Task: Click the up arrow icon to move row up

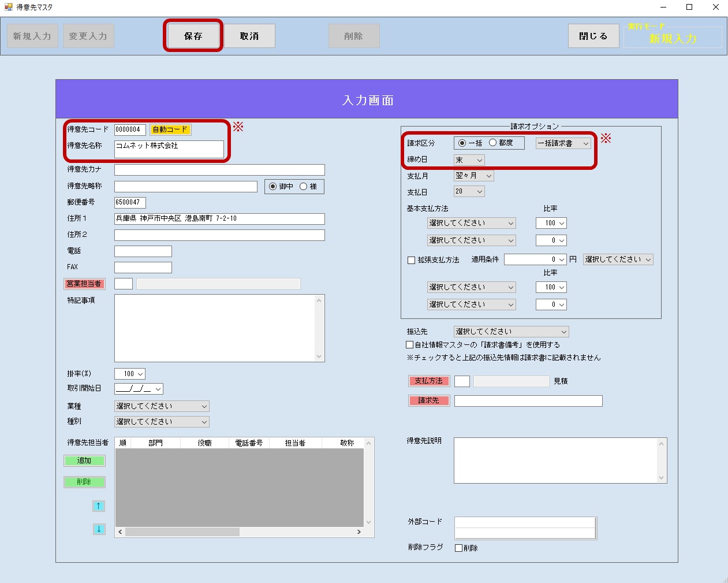Action: tap(99, 506)
